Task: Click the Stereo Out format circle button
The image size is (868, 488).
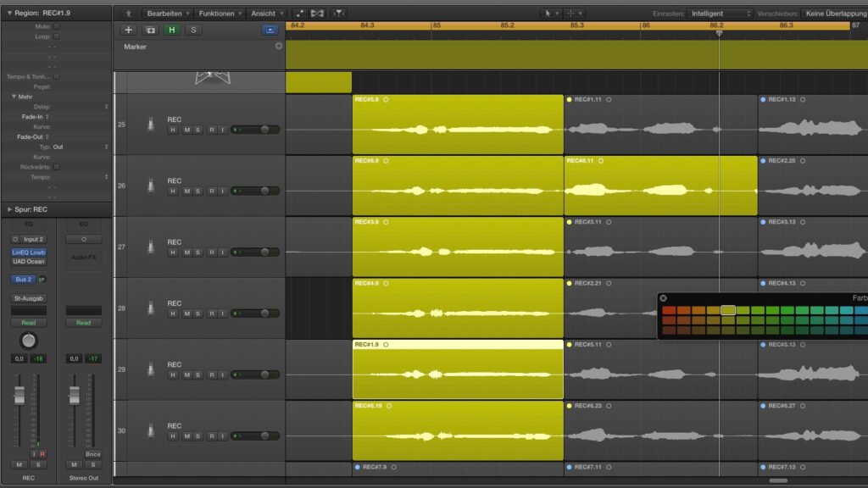Action: [x=84, y=240]
